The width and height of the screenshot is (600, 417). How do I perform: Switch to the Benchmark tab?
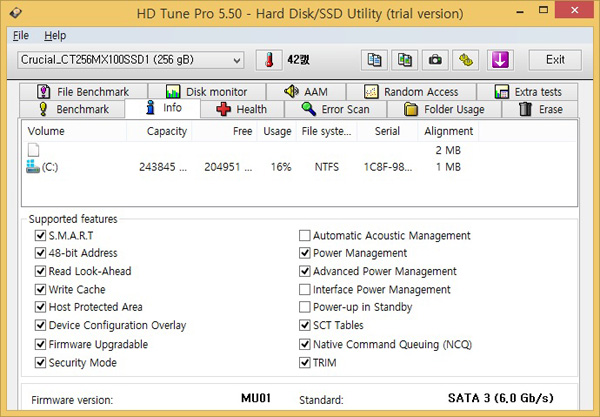[x=72, y=109]
